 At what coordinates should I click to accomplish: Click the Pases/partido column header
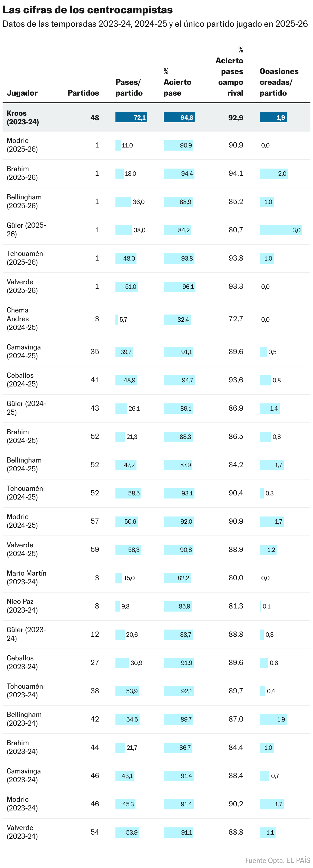(x=129, y=88)
